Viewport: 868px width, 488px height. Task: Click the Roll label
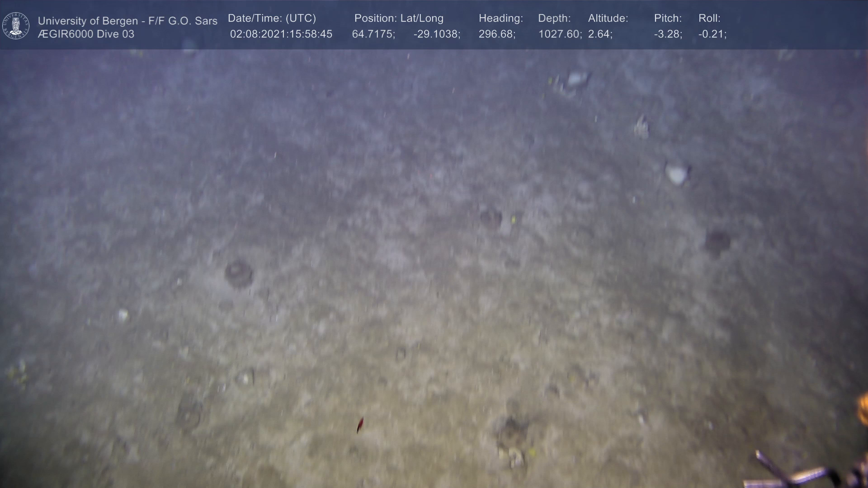pos(709,19)
